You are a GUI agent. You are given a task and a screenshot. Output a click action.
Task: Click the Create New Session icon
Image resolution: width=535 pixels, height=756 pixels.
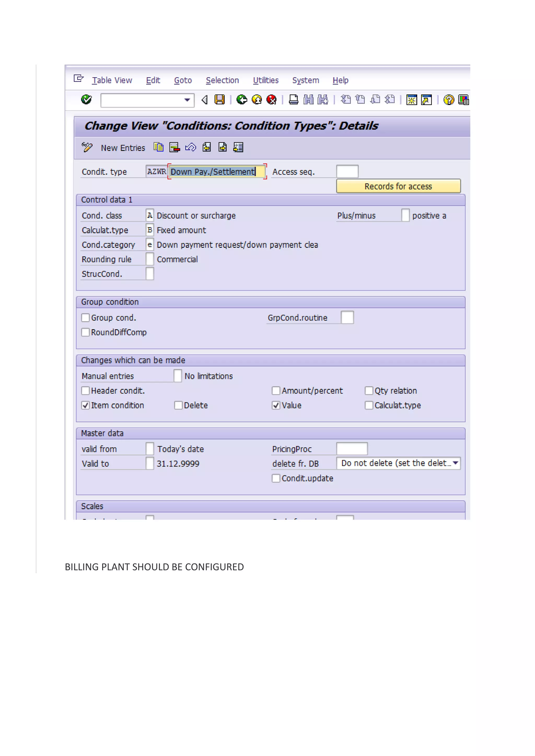tap(412, 99)
